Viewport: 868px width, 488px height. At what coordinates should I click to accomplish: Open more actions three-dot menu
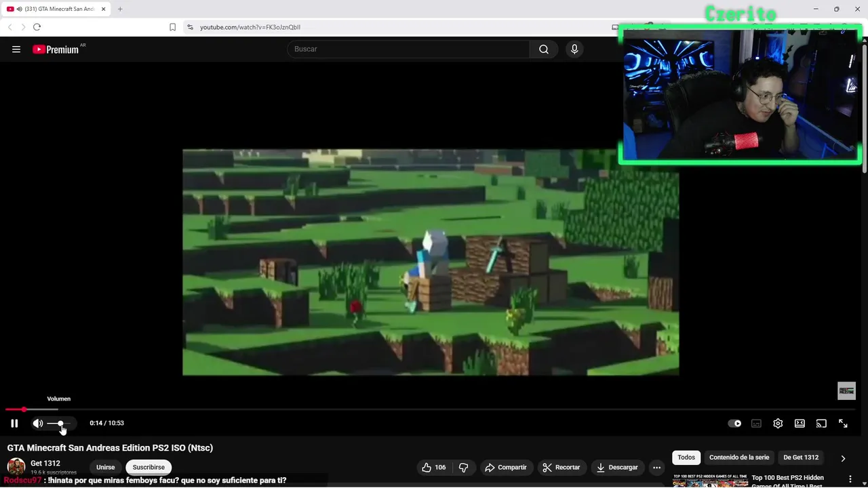click(656, 467)
